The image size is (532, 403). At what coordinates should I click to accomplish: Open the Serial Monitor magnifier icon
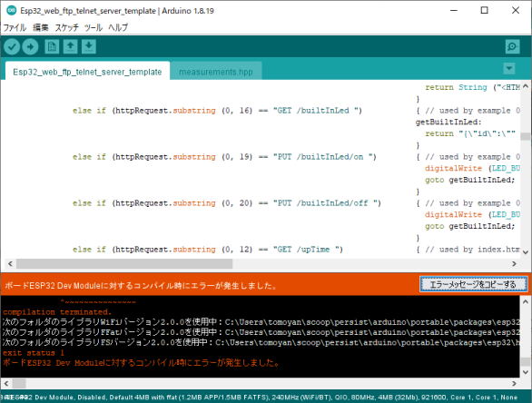(x=512, y=47)
